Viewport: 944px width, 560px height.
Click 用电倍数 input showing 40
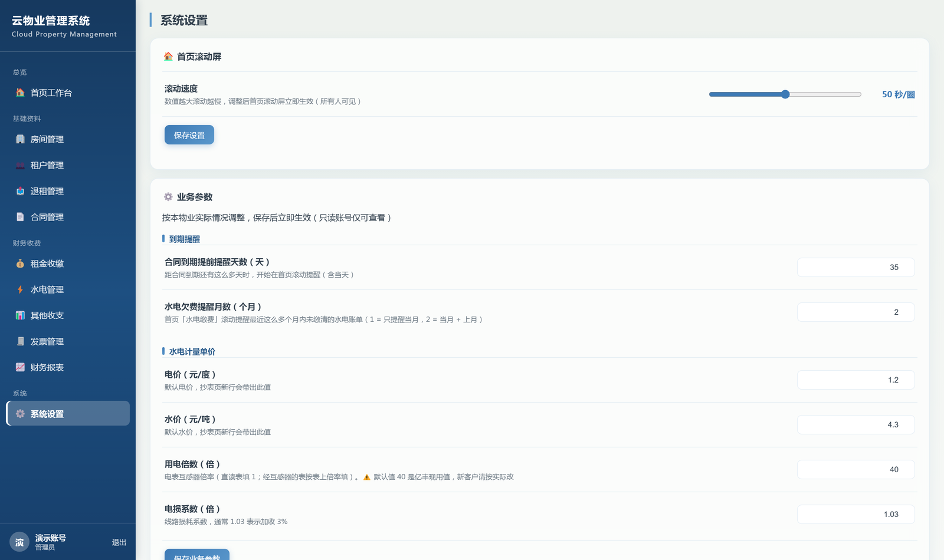click(856, 469)
